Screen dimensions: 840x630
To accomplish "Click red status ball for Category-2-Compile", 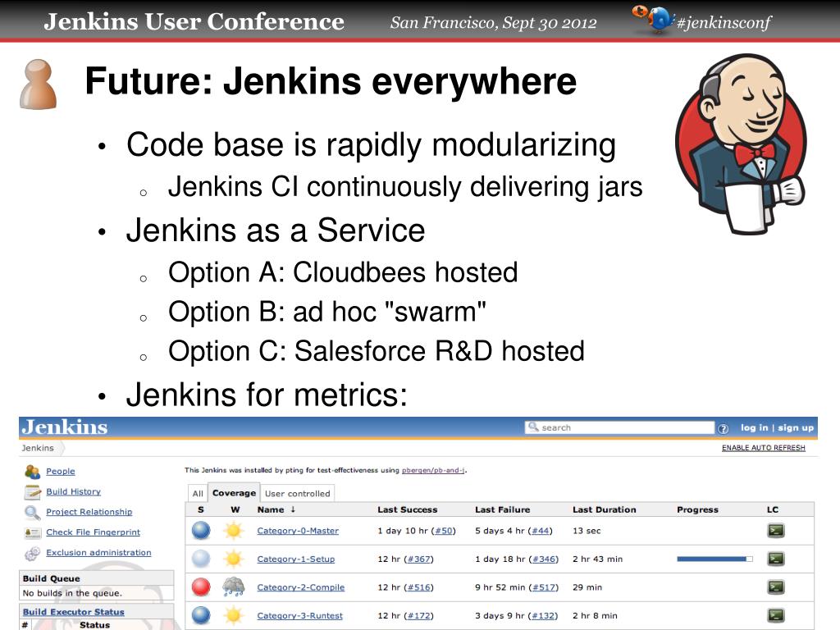I will 201,587.
